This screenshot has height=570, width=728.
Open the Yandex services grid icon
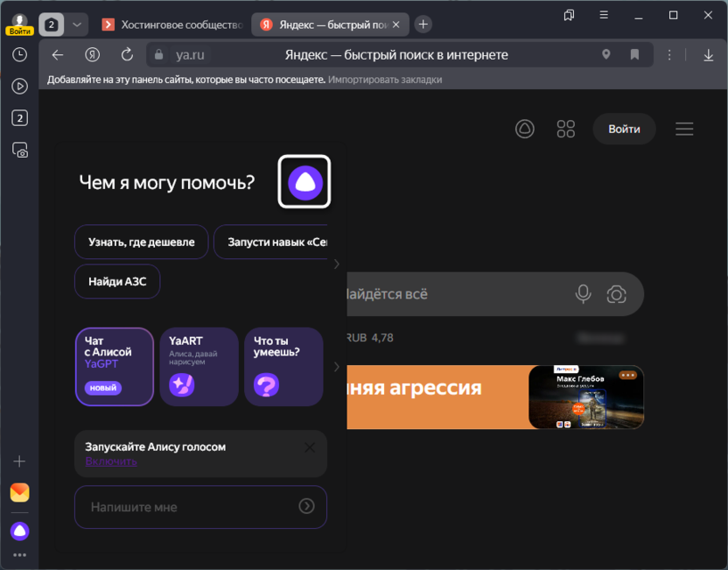[565, 129]
